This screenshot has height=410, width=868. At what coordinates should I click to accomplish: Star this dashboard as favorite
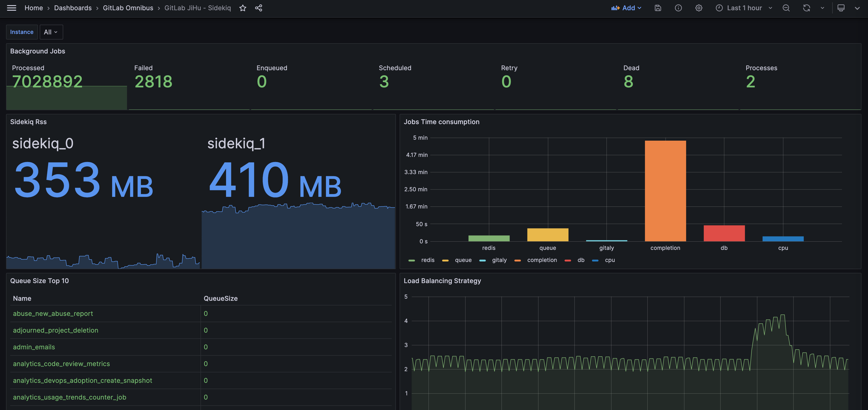[243, 8]
